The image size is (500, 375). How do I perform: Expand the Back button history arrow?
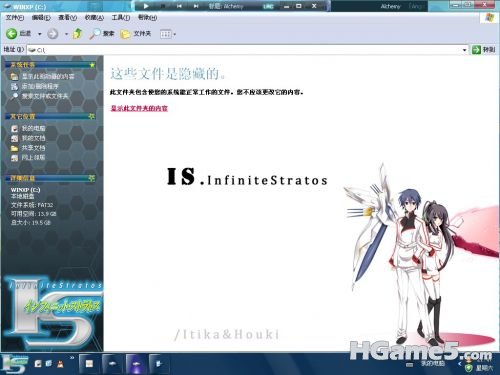pos(40,34)
